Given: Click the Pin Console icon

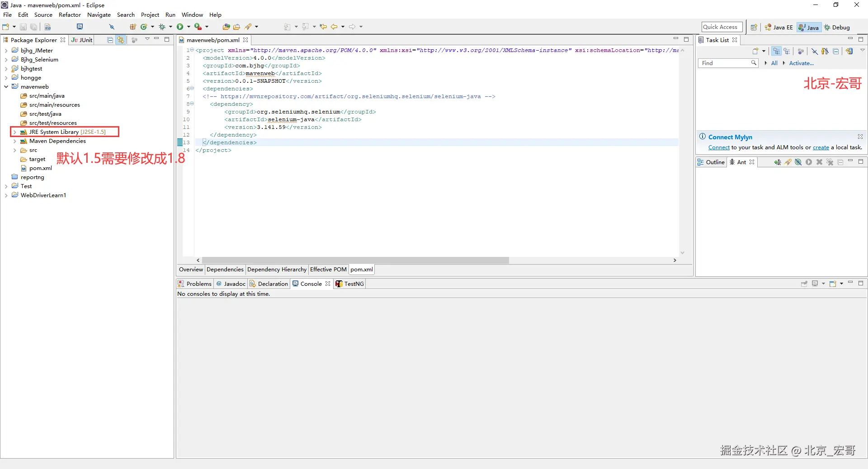Looking at the screenshot, I should pyautogui.click(x=804, y=284).
